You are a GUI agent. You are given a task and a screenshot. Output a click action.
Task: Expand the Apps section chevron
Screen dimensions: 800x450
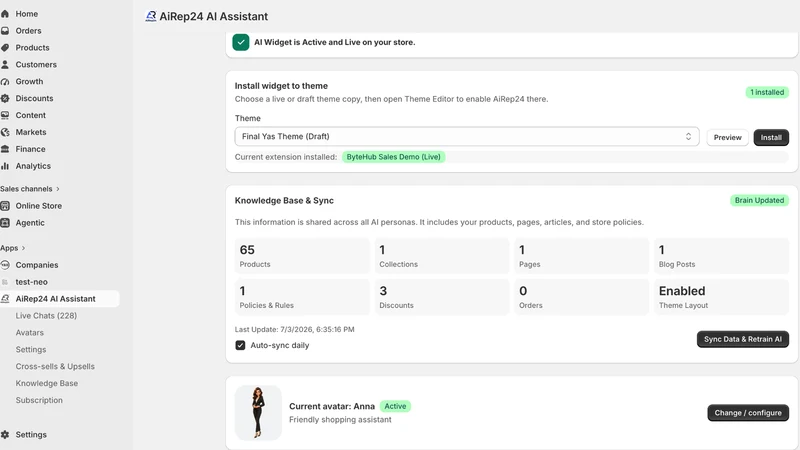(23, 248)
